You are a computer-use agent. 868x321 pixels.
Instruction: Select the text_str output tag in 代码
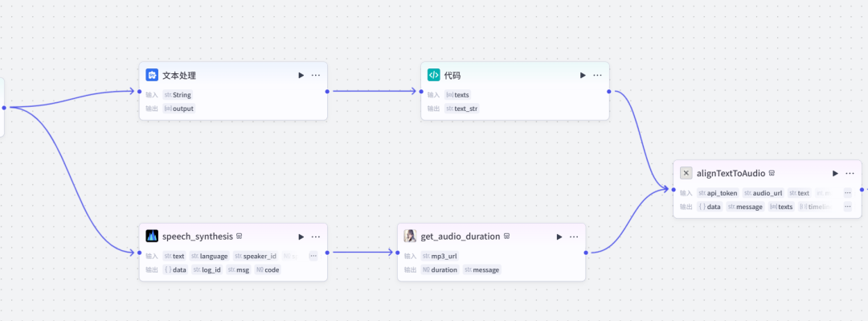coord(461,108)
